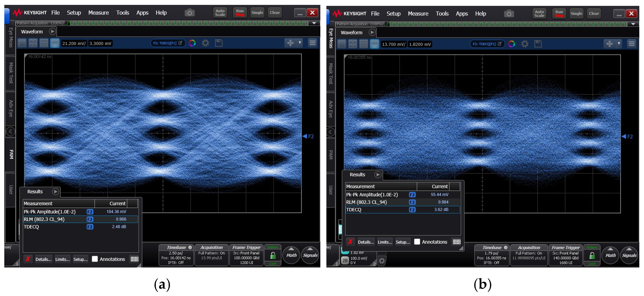Toggle Annotations checkbox in window (a)
Image resolution: width=644 pixels, height=296 pixels.
pos(95,259)
